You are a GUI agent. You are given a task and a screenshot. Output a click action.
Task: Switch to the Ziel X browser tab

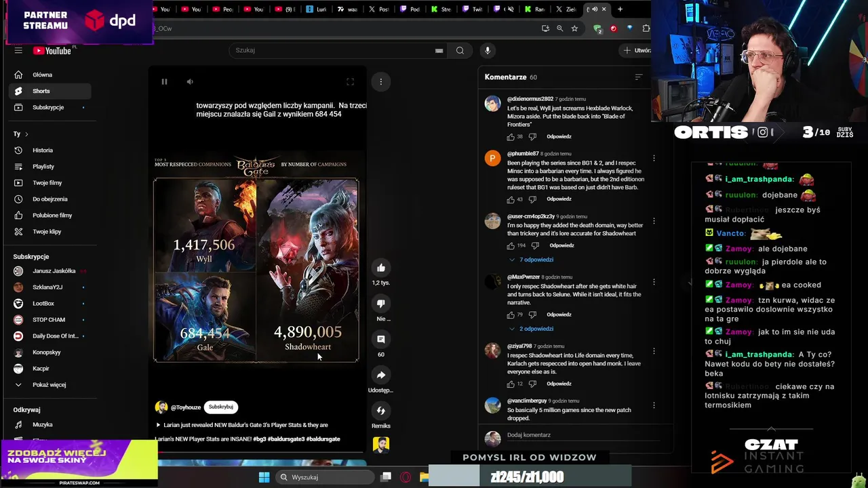[566, 9]
